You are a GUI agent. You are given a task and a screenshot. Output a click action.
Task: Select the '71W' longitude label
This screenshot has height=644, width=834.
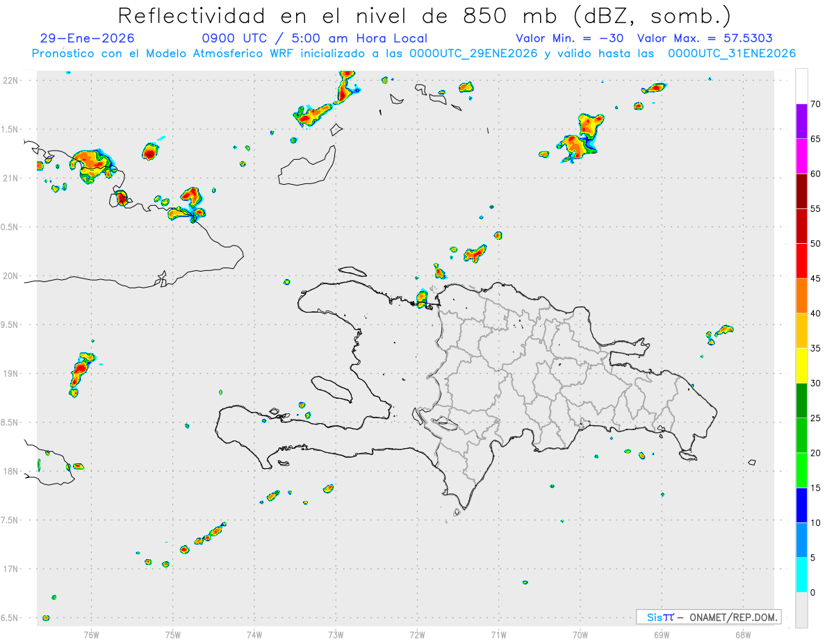498,634
